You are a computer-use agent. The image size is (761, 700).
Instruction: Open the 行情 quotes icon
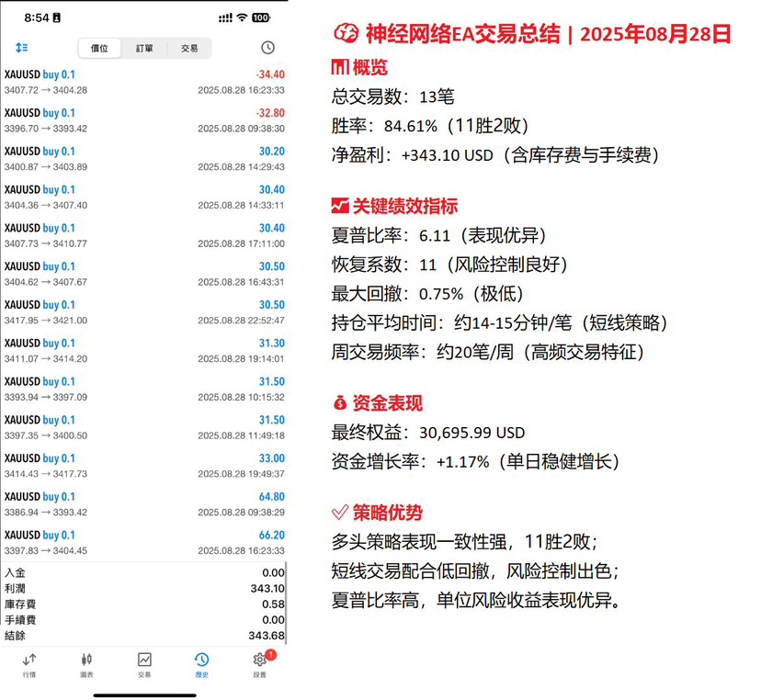click(x=29, y=665)
